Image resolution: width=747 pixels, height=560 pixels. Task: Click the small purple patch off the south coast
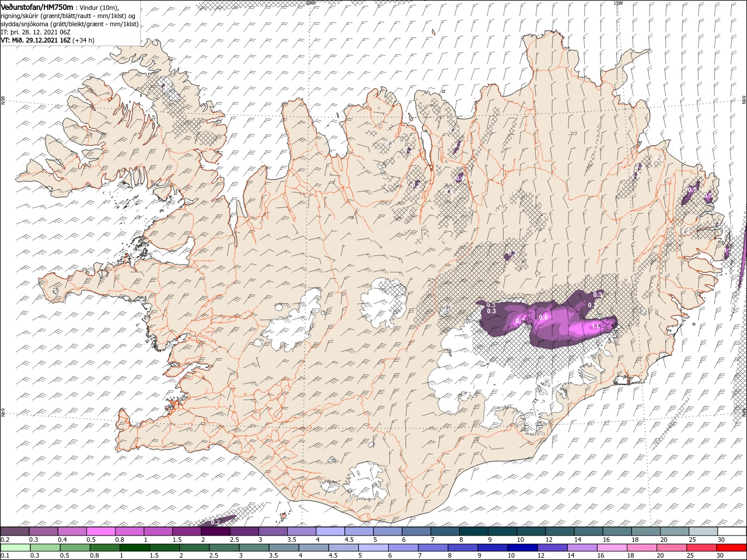coord(219,520)
